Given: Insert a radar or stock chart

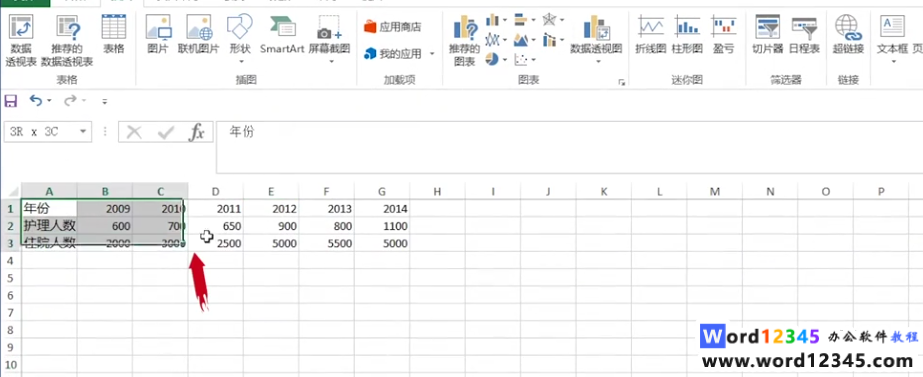Looking at the screenshot, I should click(x=549, y=20).
